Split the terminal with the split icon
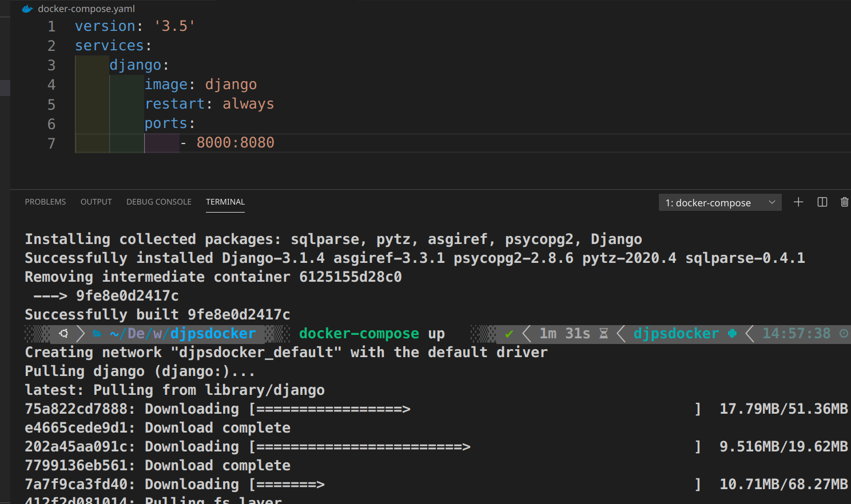Image resolution: width=851 pixels, height=504 pixels. click(x=822, y=202)
